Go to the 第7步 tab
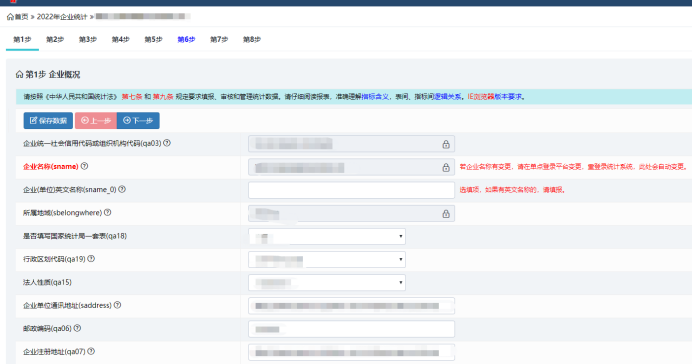 pyautogui.click(x=219, y=39)
